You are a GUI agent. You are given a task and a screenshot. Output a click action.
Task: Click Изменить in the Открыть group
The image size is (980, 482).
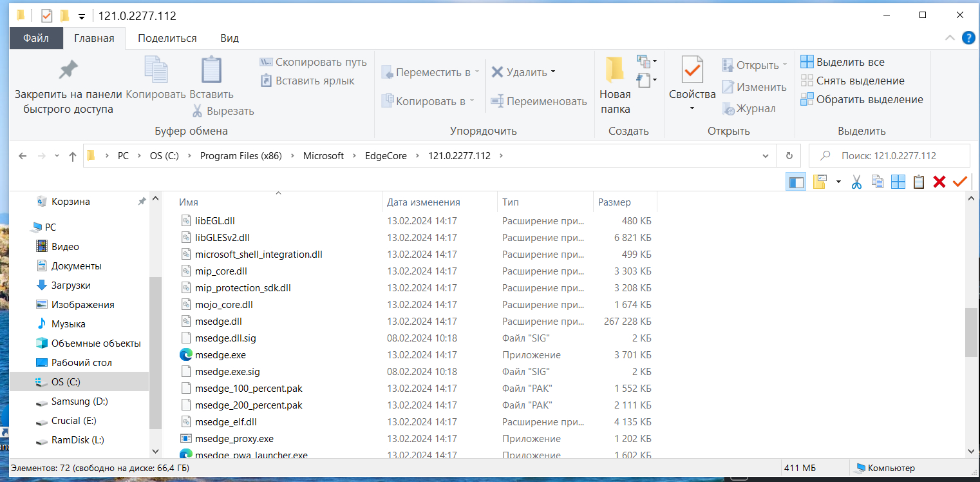tap(754, 87)
